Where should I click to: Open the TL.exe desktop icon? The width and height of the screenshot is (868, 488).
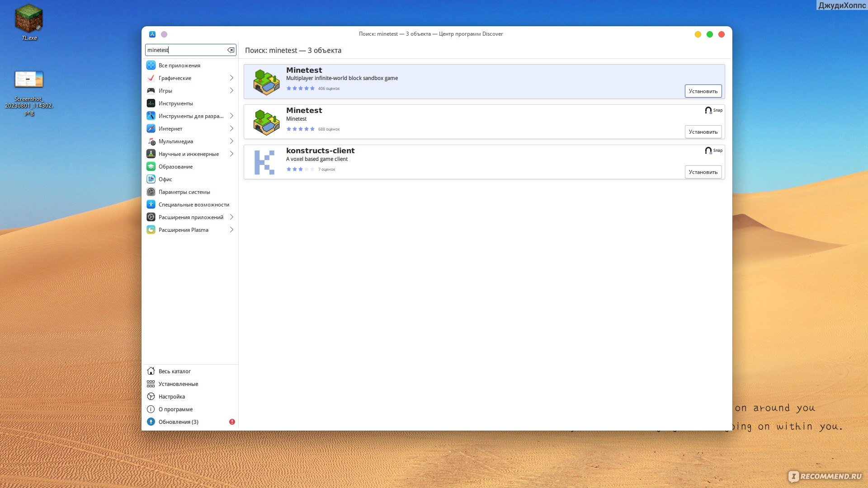click(29, 22)
